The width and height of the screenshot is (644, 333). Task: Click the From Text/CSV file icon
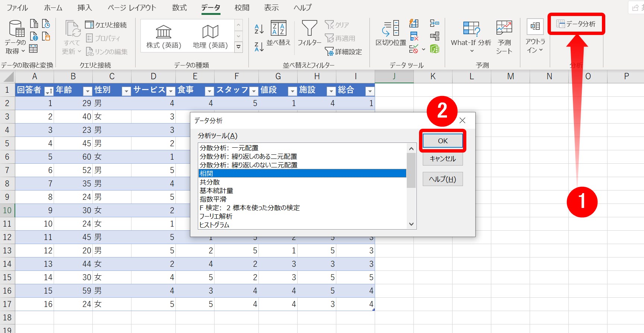click(34, 24)
